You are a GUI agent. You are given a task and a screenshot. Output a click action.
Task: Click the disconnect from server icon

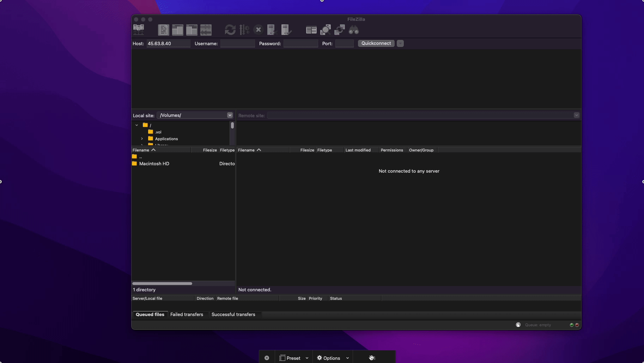[272, 30]
